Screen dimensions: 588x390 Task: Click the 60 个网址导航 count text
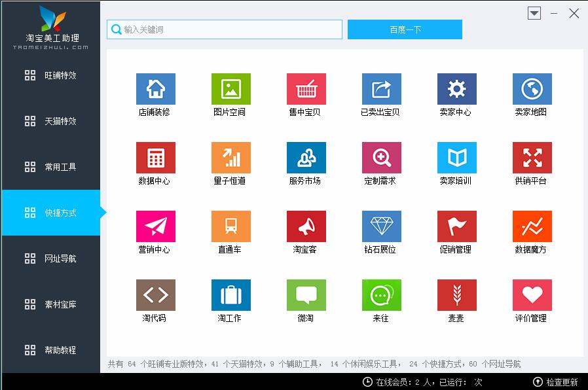click(x=494, y=364)
